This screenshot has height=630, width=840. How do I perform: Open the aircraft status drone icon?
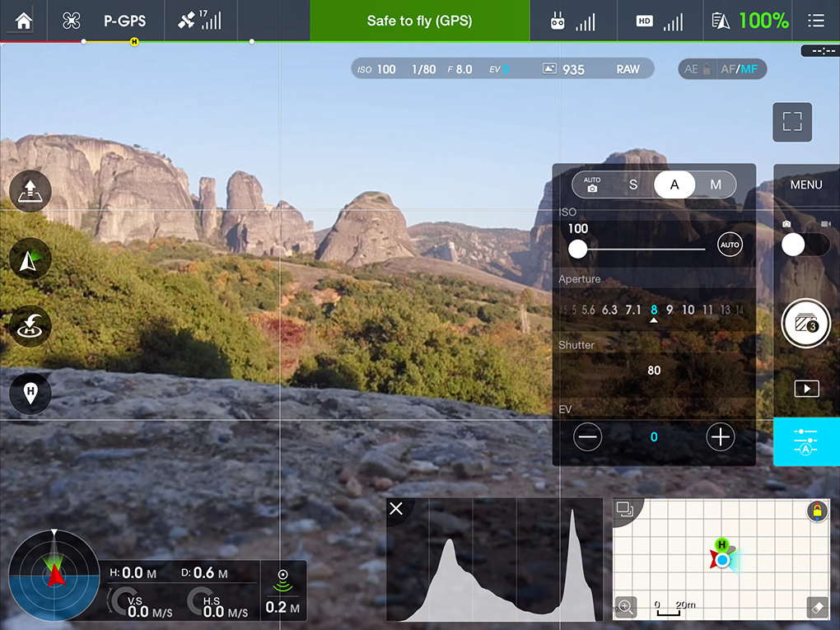point(72,21)
